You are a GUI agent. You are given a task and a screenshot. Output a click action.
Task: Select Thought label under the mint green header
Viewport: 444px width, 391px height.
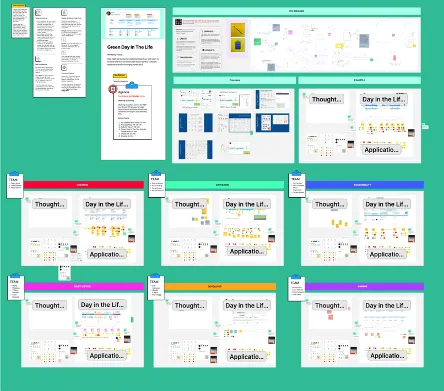[x=189, y=204]
